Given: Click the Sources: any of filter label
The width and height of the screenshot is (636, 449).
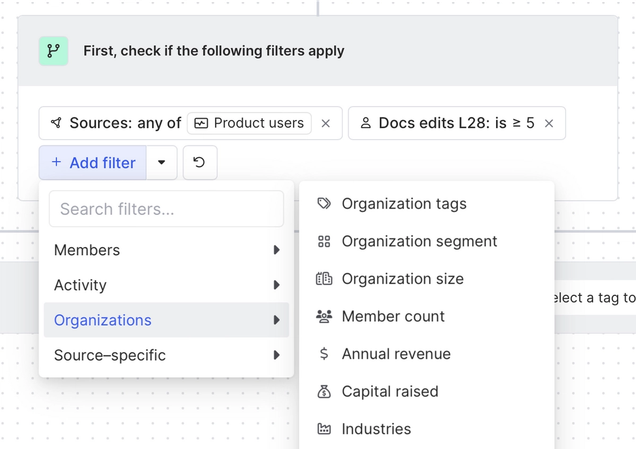Looking at the screenshot, I should 124,123.
